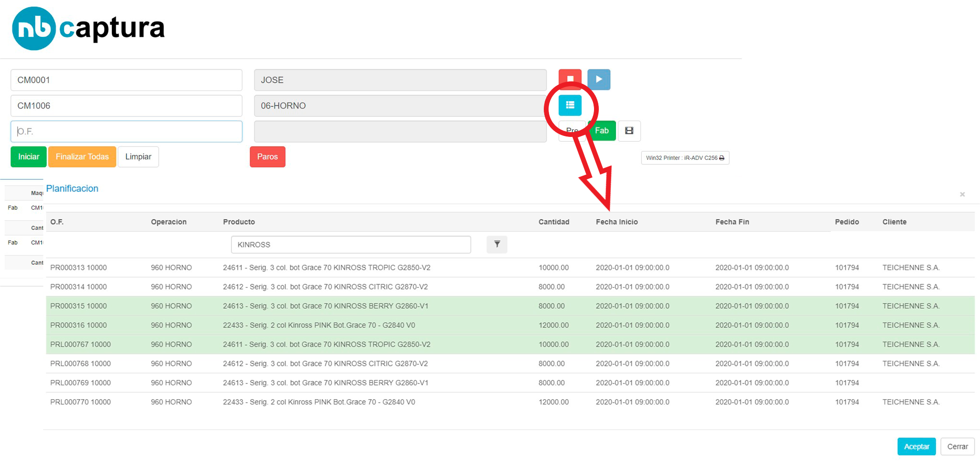Click TEICHENNE S.A. in row PR000313
The height and width of the screenshot is (461, 980).
coord(911,268)
